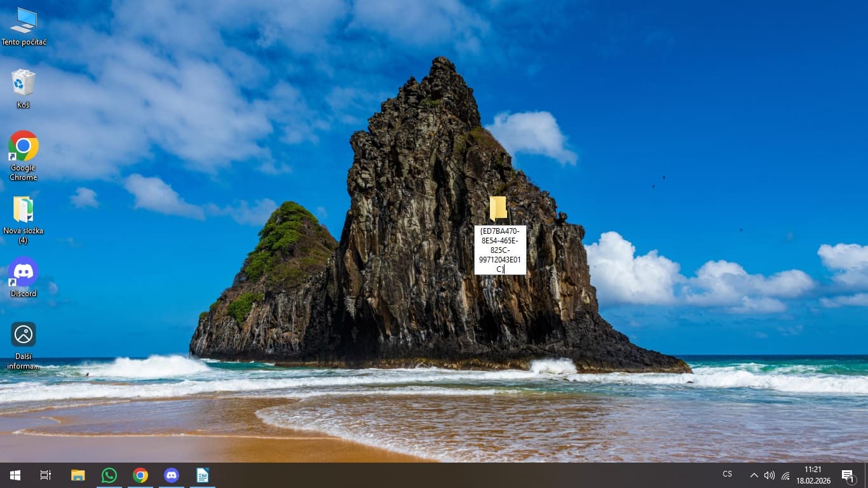Switch to WhatsApp in the taskbar

[109, 475]
